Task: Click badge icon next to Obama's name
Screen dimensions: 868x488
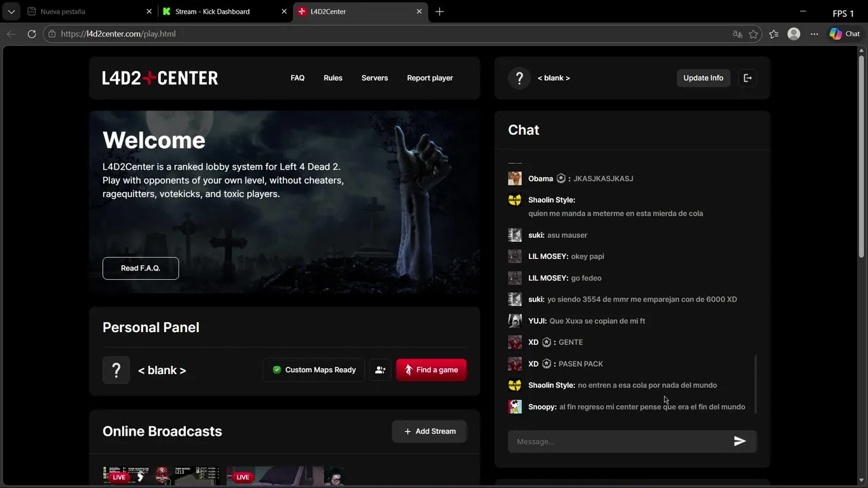Action: pyautogui.click(x=561, y=179)
